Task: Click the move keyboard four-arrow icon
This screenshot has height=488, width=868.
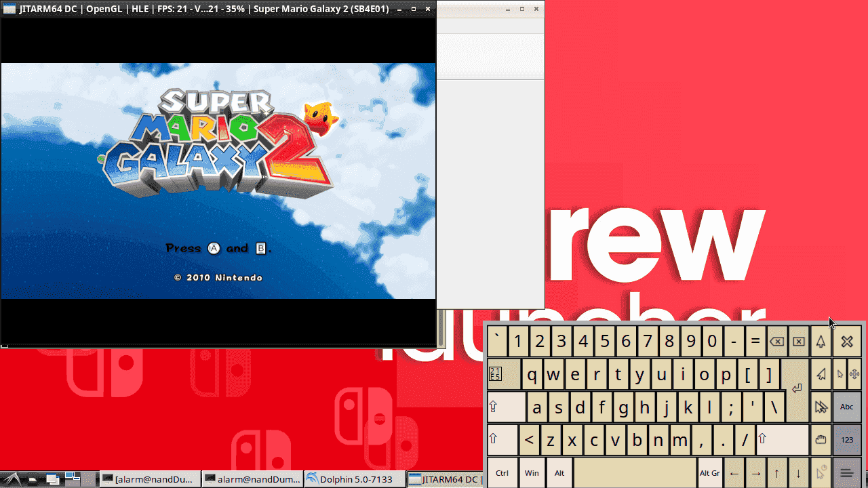Action: click(x=854, y=374)
